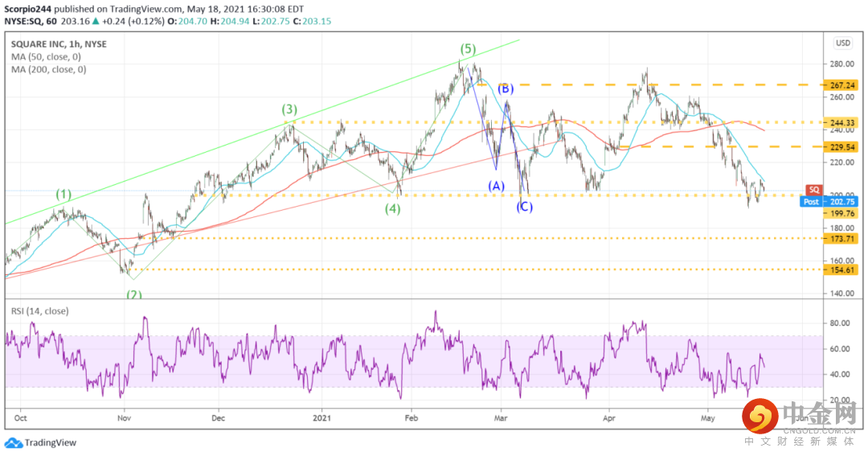Click the 220.00 price axis value
The height and width of the screenshot is (456, 868).
(x=842, y=162)
